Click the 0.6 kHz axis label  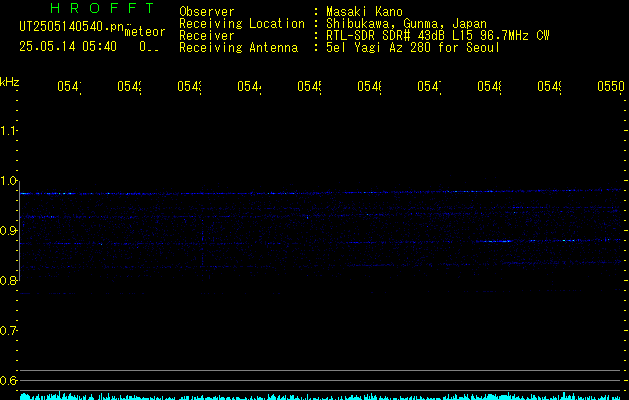(x=8, y=380)
